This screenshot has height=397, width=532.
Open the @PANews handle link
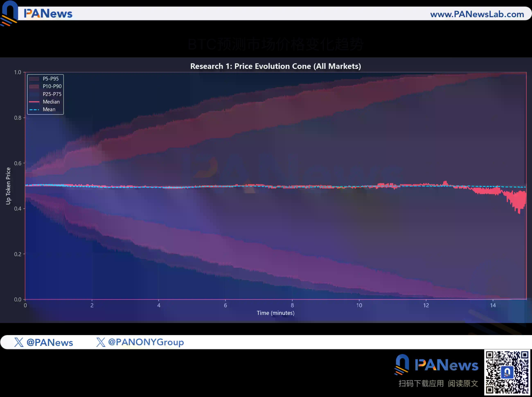click(x=50, y=342)
